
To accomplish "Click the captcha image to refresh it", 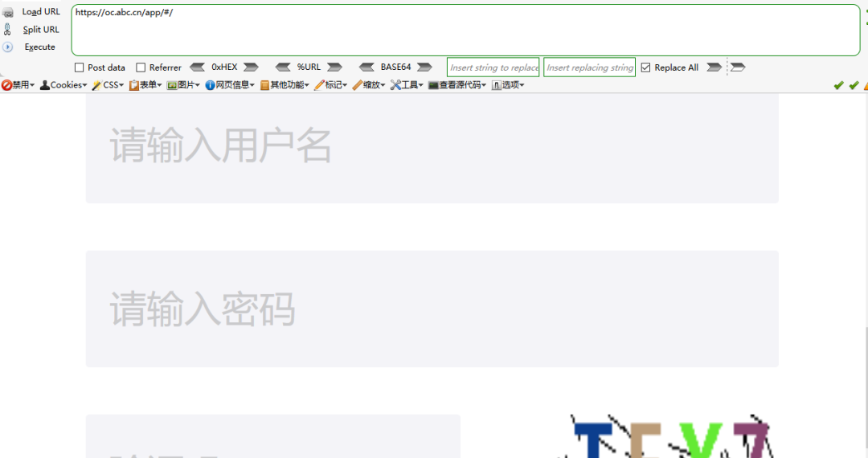I will click(x=668, y=436).
